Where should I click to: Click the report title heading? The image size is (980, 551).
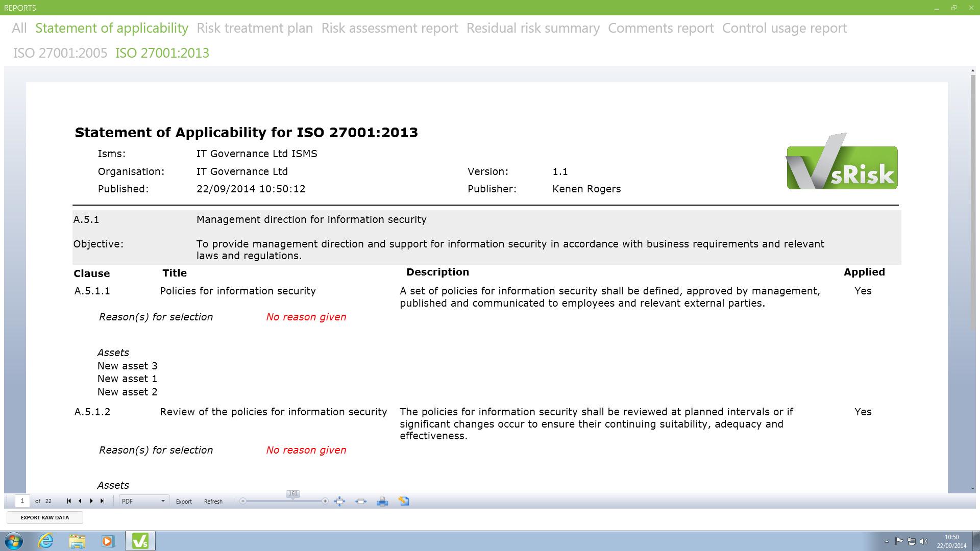[x=247, y=133]
